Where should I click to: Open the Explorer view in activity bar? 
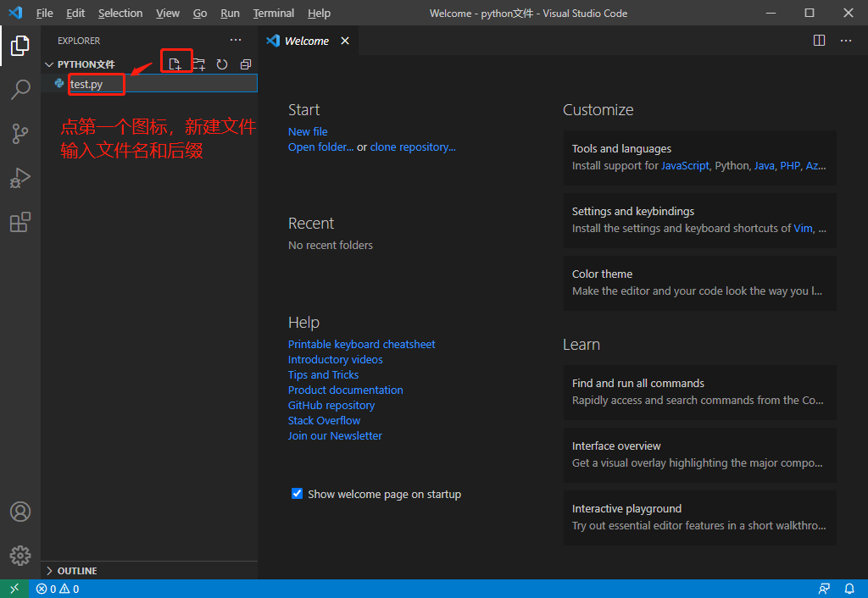pyautogui.click(x=20, y=46)
